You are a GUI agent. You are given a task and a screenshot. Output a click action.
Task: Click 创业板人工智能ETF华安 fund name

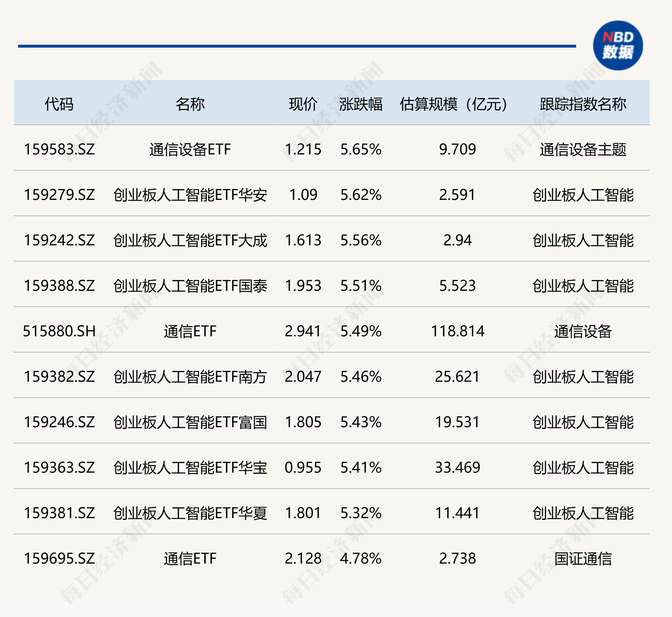190,195
